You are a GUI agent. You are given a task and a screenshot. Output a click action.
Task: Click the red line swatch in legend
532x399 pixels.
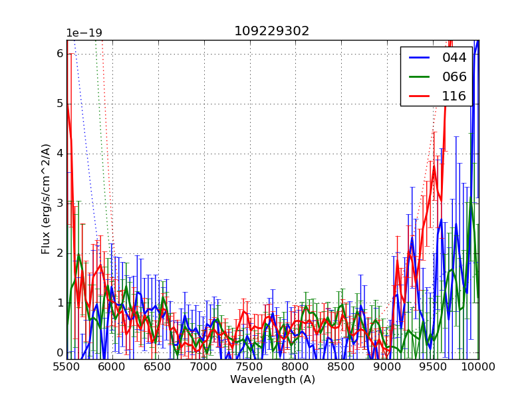pyautogui.click(x=419, y=96)
